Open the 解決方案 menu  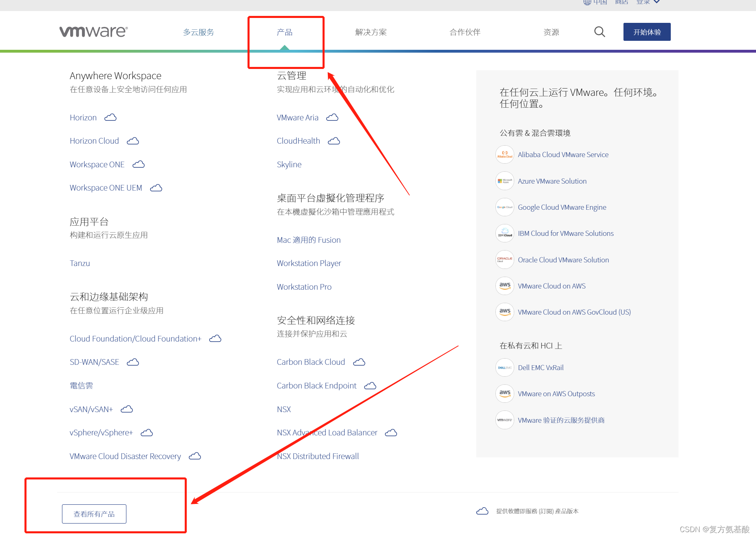[x=371, y=32]
